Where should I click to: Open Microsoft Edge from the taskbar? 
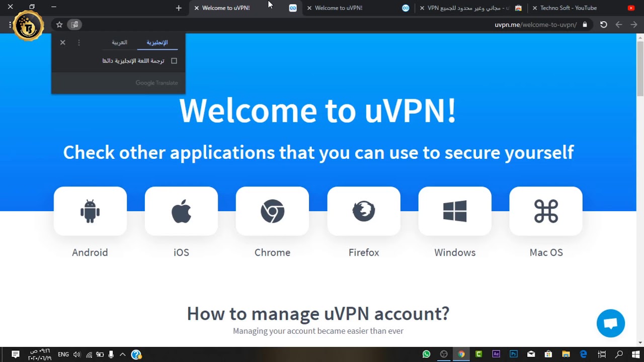click(x=584, y=354)
